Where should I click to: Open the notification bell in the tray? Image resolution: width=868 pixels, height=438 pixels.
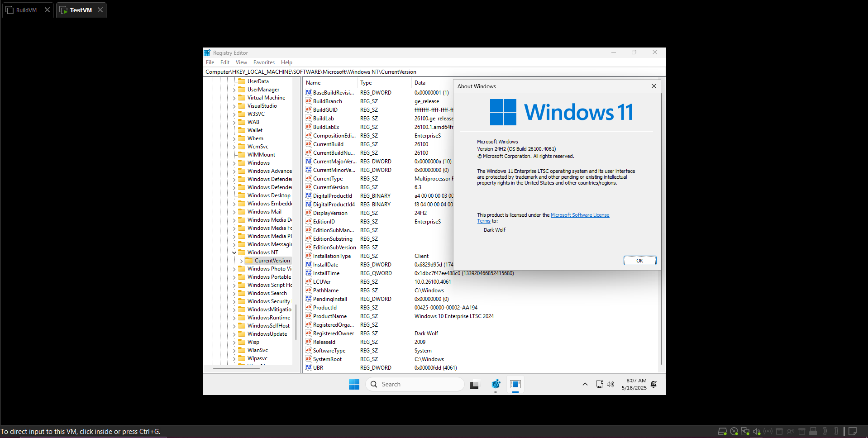pos(653,384)
